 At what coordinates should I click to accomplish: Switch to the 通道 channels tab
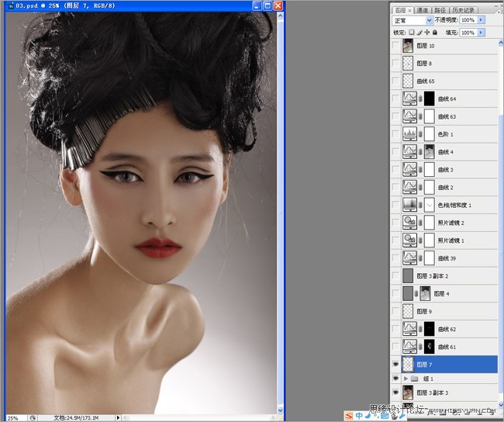tap(422, 9)
